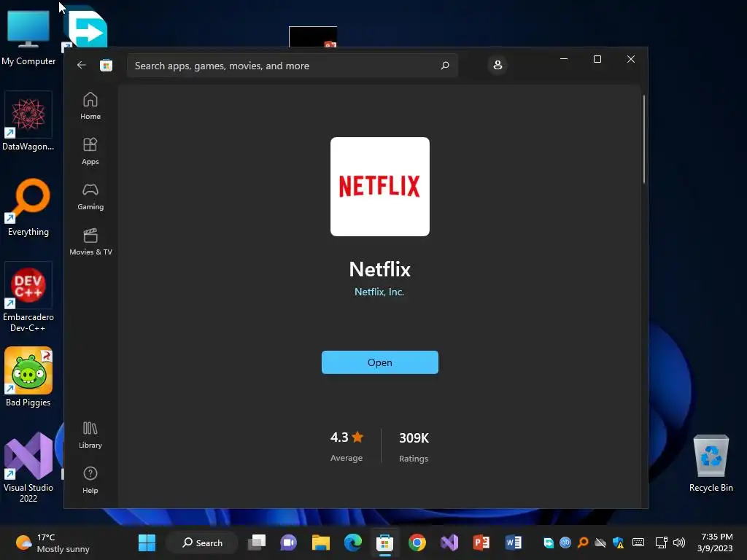
Task: Click the Microsoft Store taskbar icon
Action: (x=384, y=542)
